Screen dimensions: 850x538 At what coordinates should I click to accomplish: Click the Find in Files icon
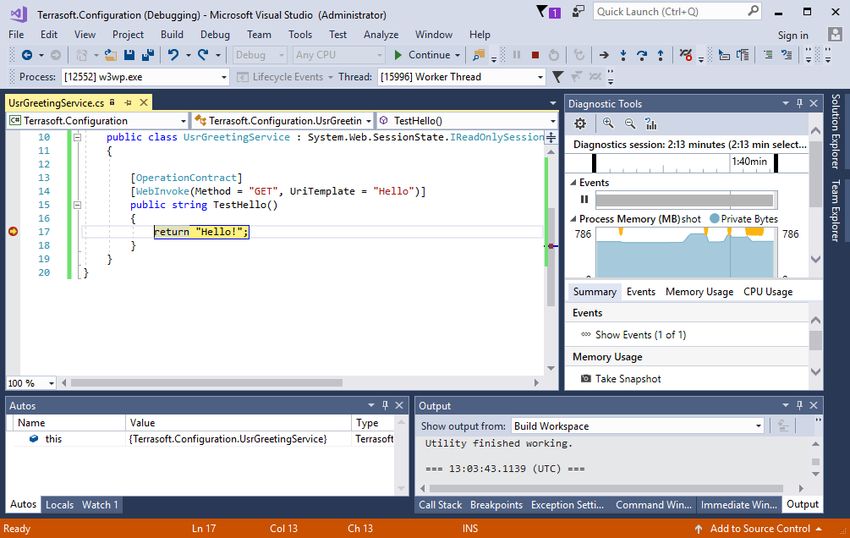pos(479,55)
